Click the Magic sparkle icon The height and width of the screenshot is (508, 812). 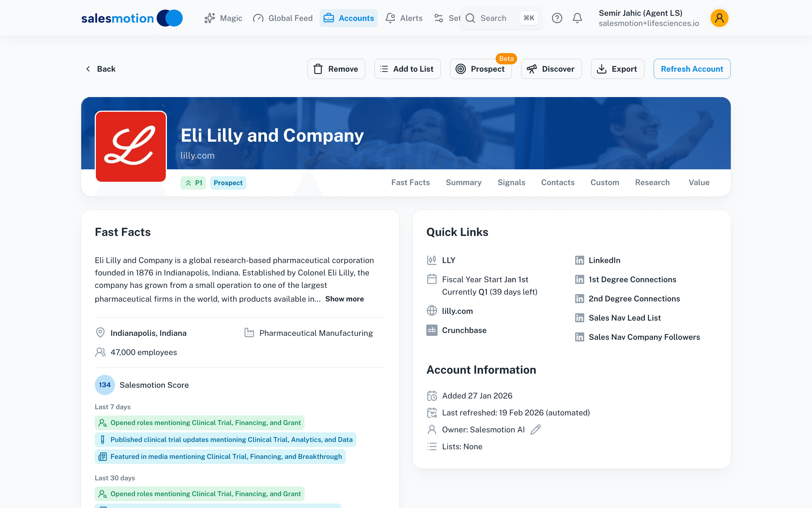click(210, 18)
